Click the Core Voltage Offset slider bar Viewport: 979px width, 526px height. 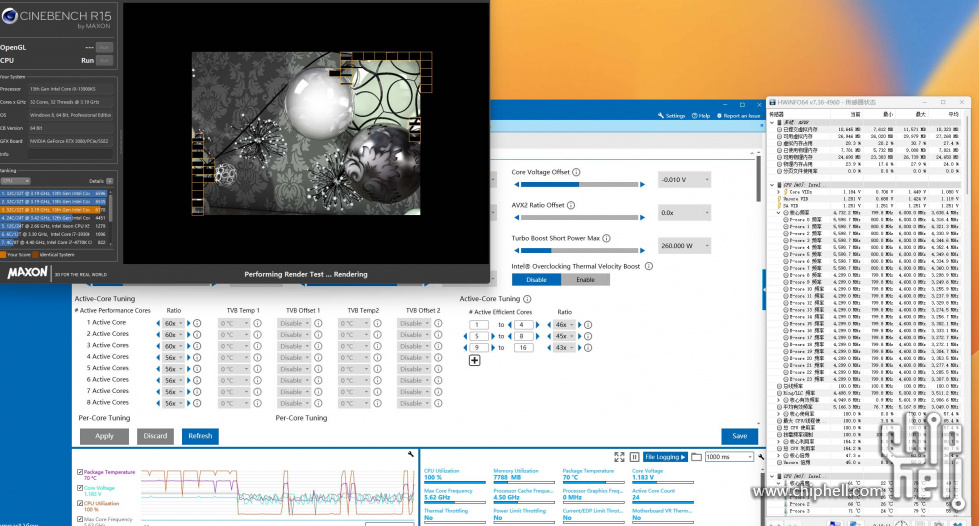[x=579, y=184]
